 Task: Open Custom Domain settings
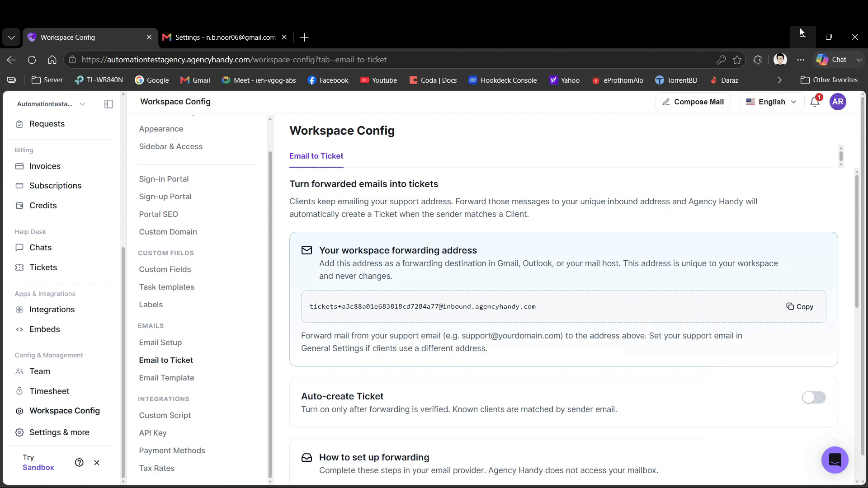coord(168,232)
